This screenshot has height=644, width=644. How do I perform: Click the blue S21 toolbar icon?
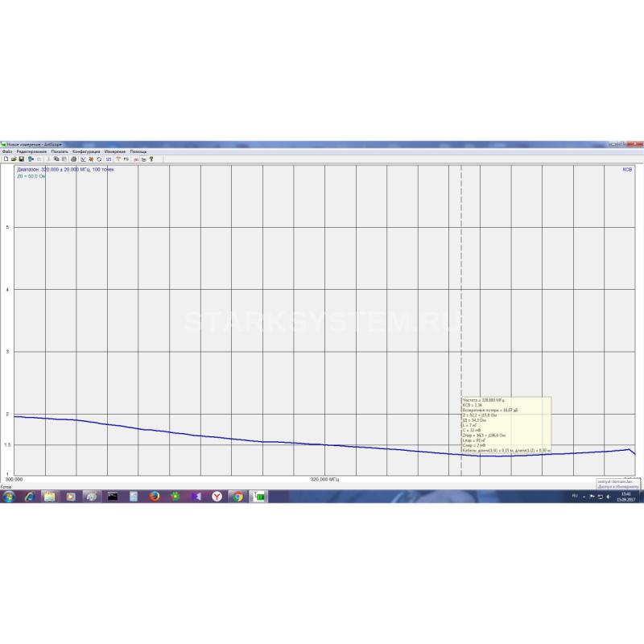pyautogui.click(x=109, y=159)
